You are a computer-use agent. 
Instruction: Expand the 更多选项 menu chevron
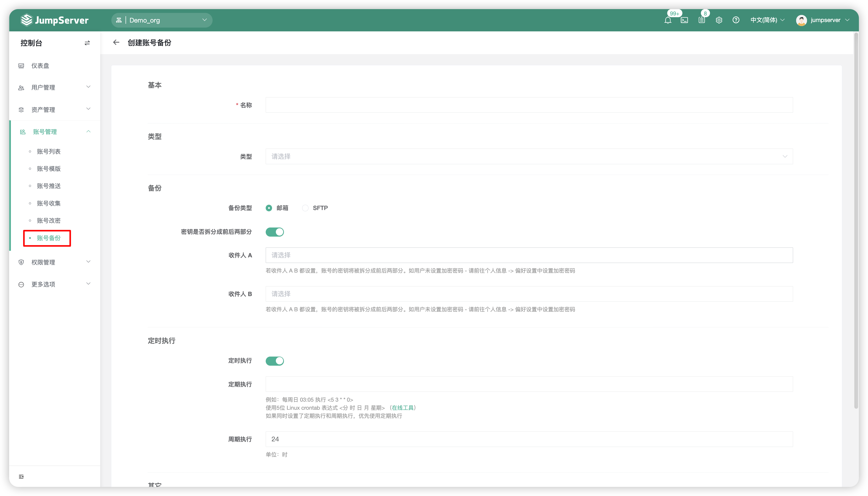pos(88,284)
